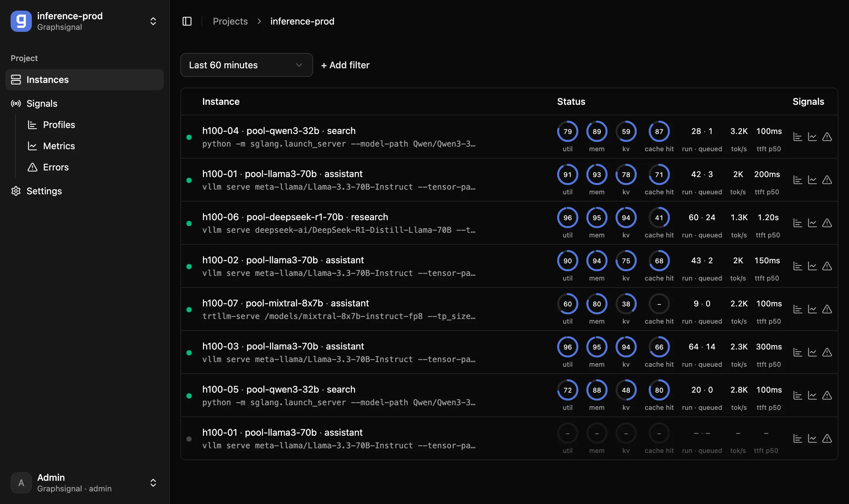The image size is (849, 504).
Task: Open metrics for h100-06 deepseek row
Action: tap(812, 223)
